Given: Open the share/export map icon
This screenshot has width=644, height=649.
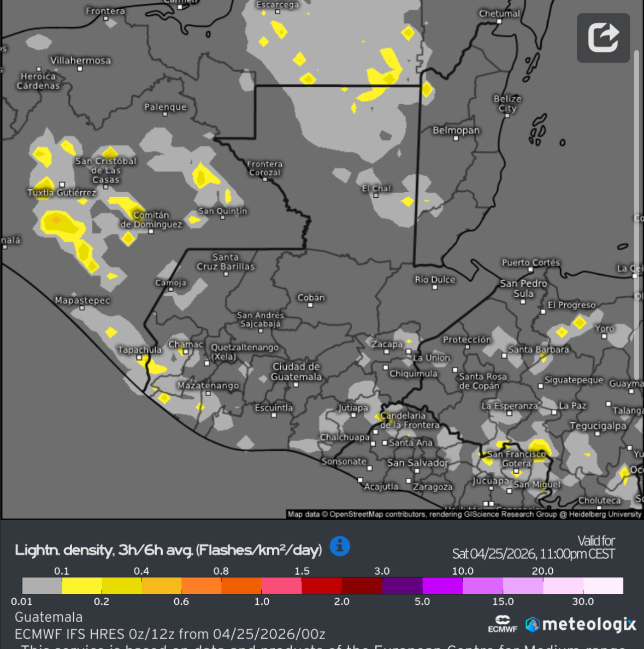Looking at the screenshot, I should click(x=603, y=38).
